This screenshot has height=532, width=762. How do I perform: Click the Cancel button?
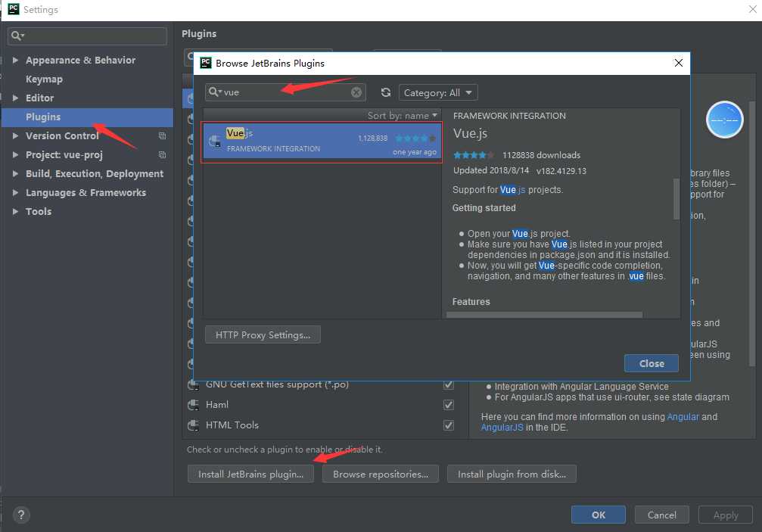pyautogui.click(x=661, y=515)
